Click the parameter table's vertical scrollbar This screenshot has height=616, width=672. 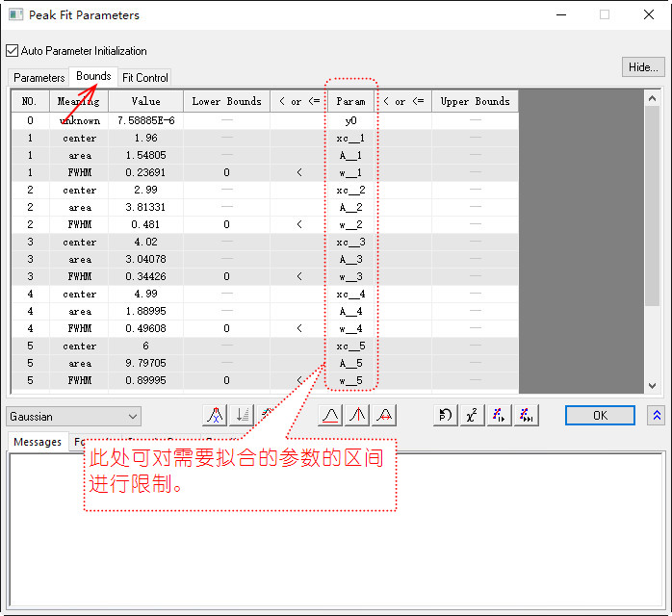tap(652, 241)
